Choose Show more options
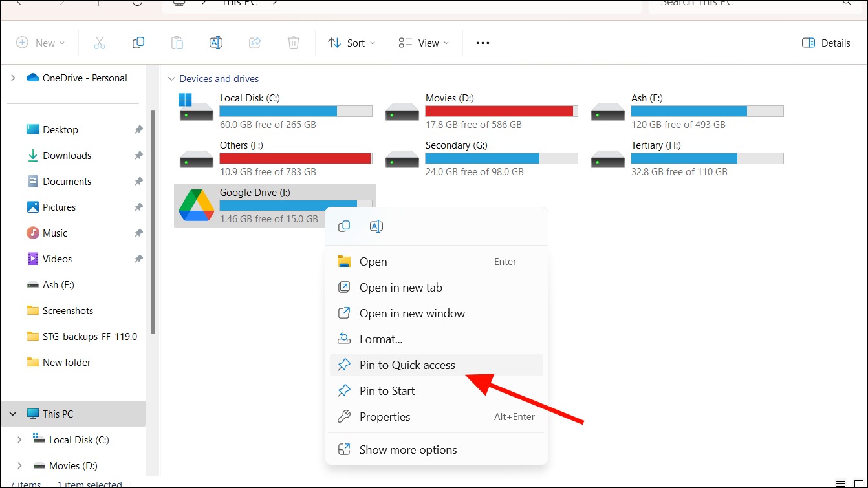The image size is (868, 488). coord(436,450)
